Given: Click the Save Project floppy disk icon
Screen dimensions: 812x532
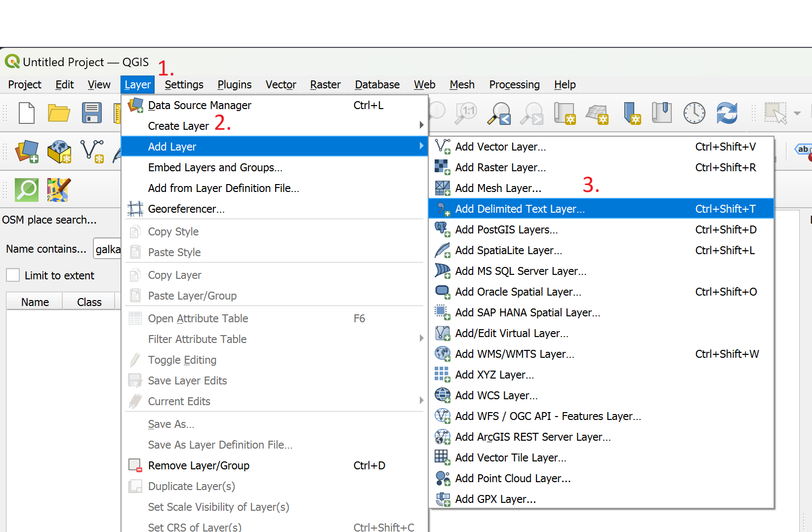Looking at the screenshot, I should point(91,113).
